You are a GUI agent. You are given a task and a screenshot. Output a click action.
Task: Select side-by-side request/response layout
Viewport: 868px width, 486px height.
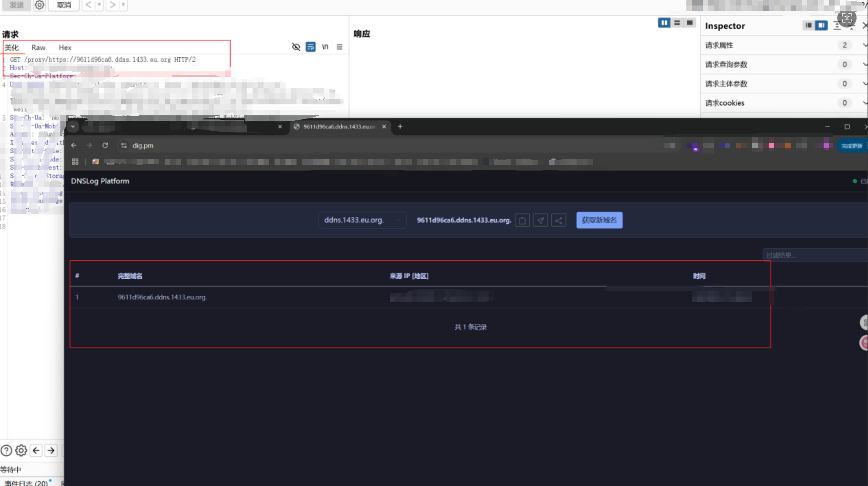click(664, 22)
